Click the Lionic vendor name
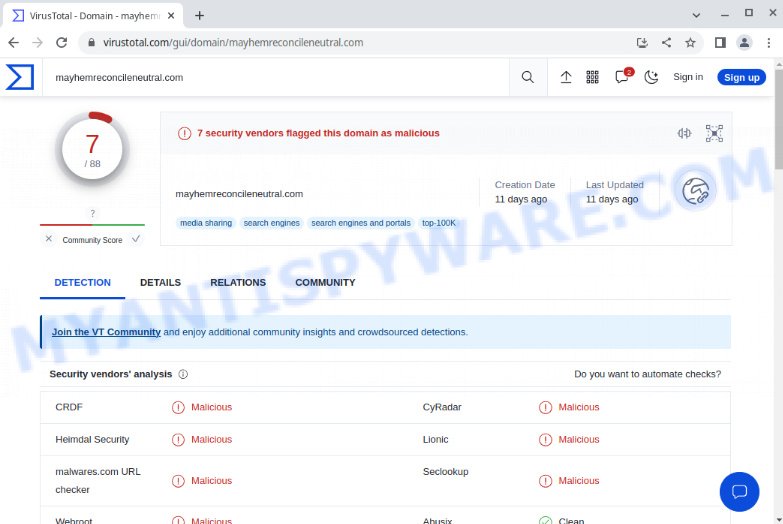 [435, 440]
